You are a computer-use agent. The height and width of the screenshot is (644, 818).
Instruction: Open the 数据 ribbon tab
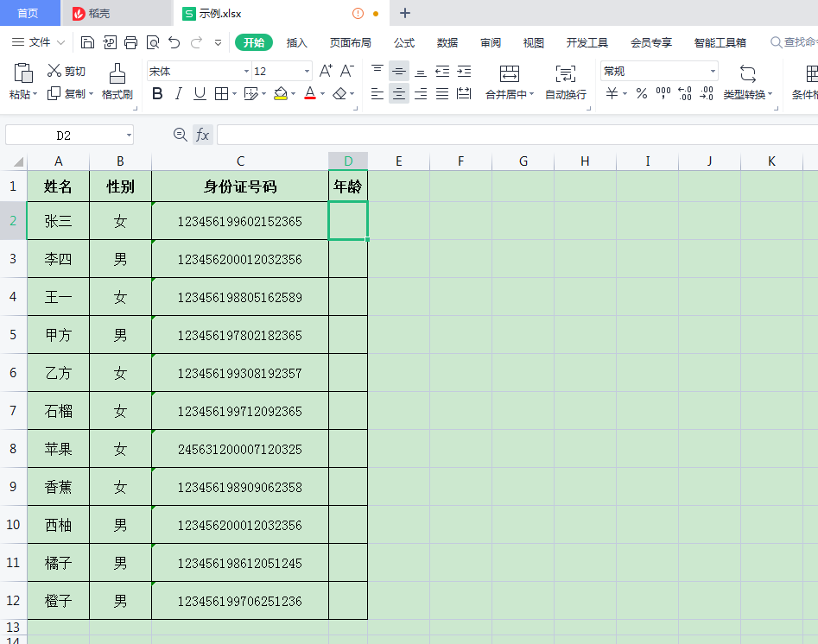[x=447, y=42]
